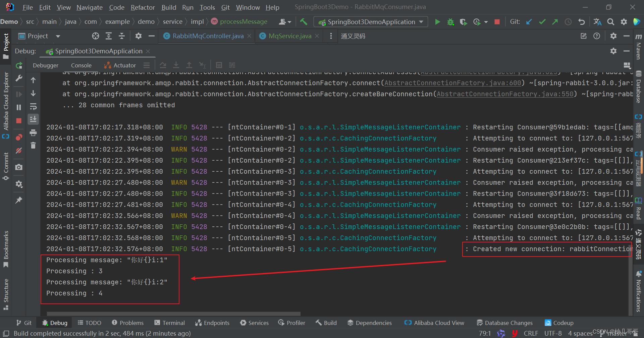The height and width of the screenshot is (338, 644).
Task: Click the console horizontal scrollbar
Action: (174, 314)
